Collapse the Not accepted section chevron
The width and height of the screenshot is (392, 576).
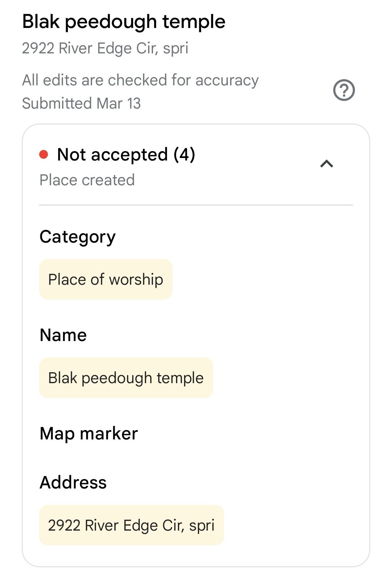coord(327,164)
